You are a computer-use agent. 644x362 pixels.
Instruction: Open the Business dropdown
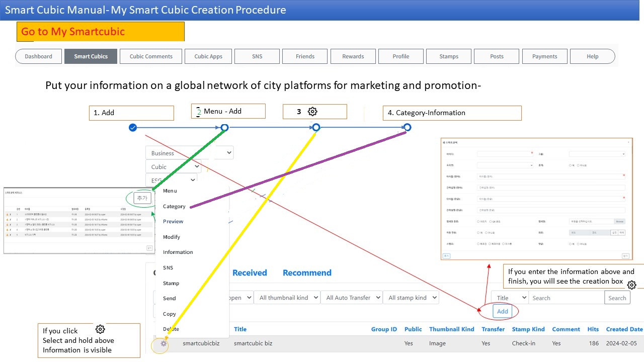pos(189,153)
